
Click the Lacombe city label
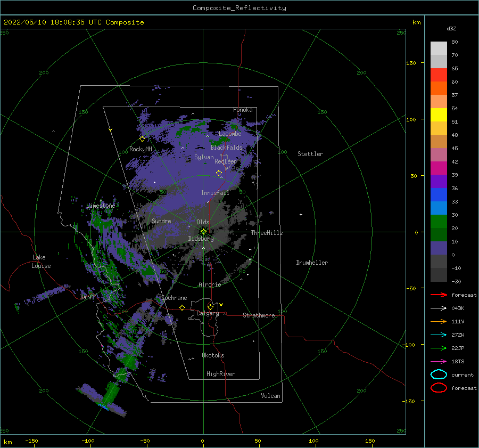[230, 134]
